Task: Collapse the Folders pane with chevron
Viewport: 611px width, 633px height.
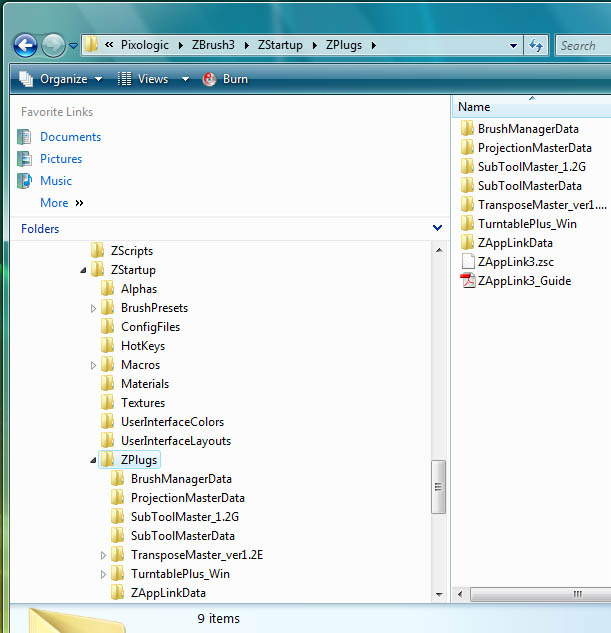Action: (x=437, y=228)
